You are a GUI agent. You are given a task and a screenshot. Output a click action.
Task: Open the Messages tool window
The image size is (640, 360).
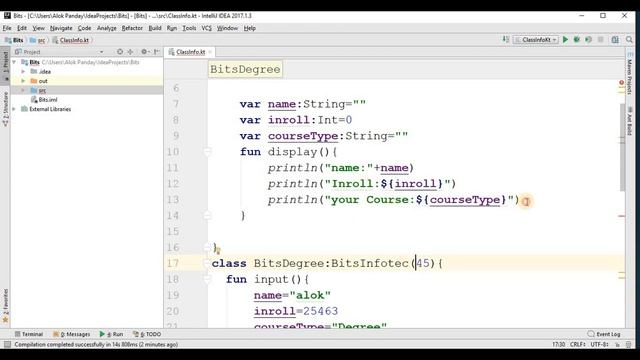(x=71, y=334)
